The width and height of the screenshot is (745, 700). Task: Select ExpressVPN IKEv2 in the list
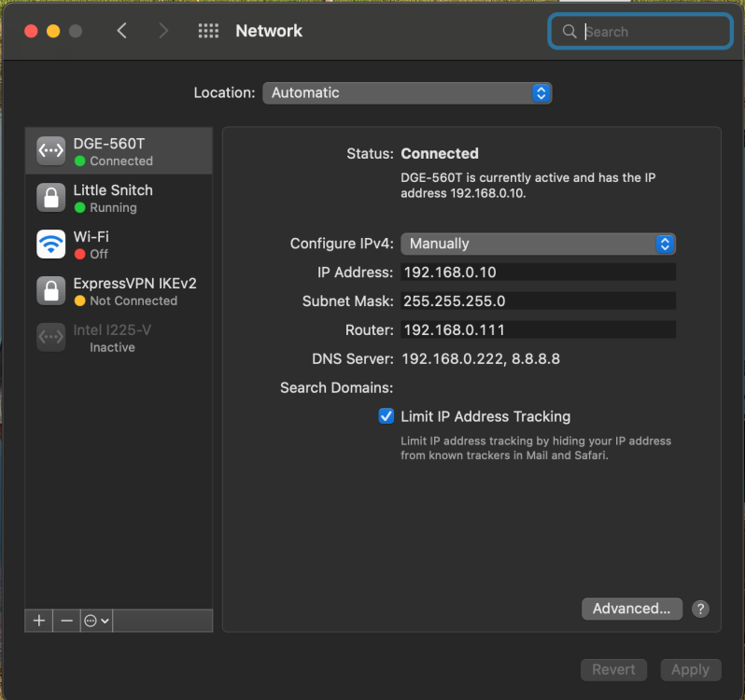coord(119,290)
